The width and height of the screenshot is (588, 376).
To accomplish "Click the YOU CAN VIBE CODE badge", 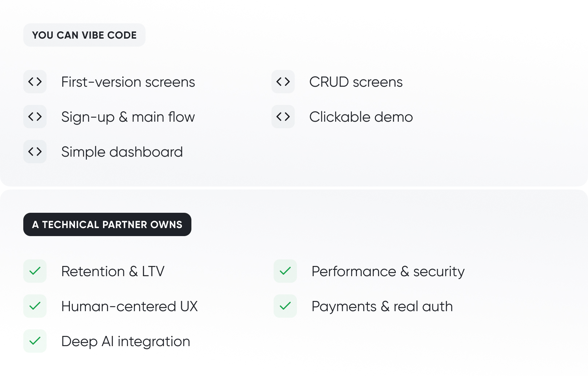I will click(x=84, y=35).
